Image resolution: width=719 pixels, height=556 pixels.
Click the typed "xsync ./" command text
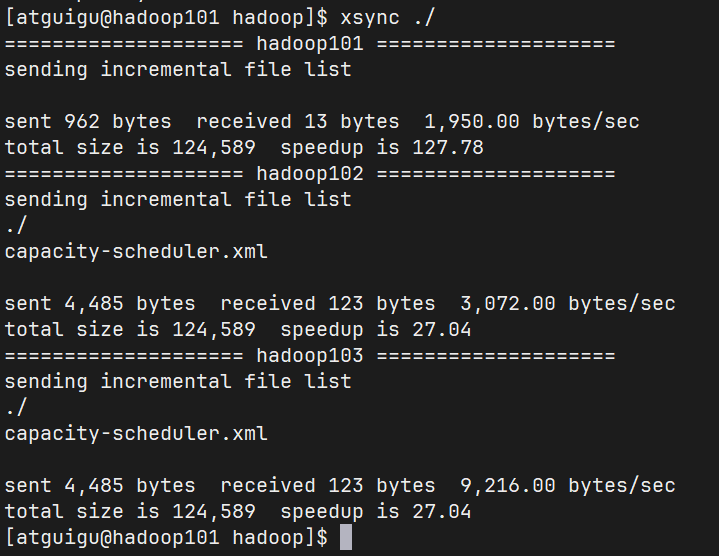pos(388,17)
